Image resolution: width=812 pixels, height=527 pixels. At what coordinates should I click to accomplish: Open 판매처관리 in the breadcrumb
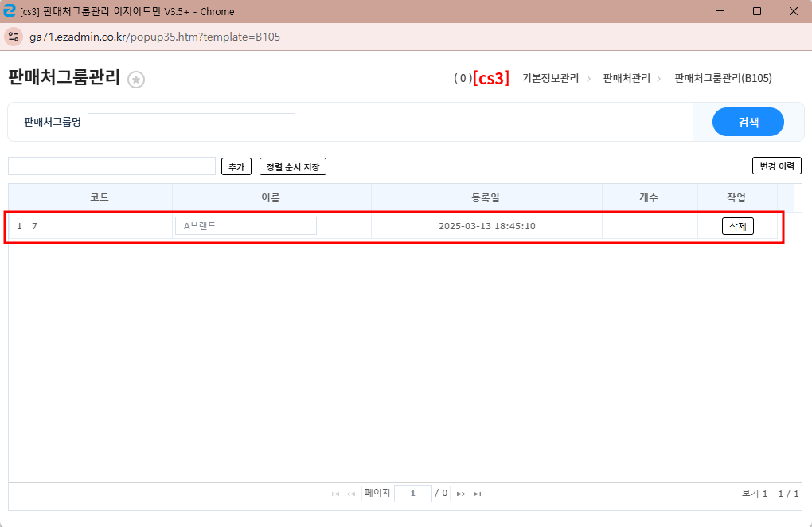coord(627,78)
